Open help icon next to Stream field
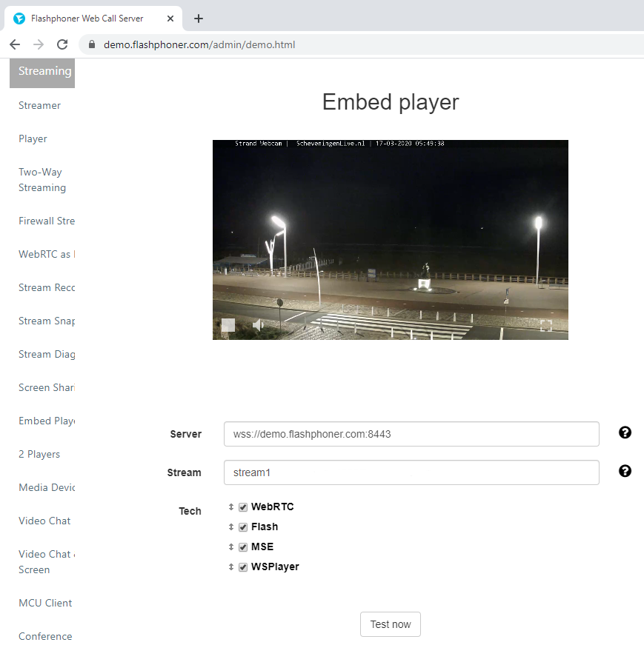This screenshot has height=645, width=644. (x=625, y=472)
